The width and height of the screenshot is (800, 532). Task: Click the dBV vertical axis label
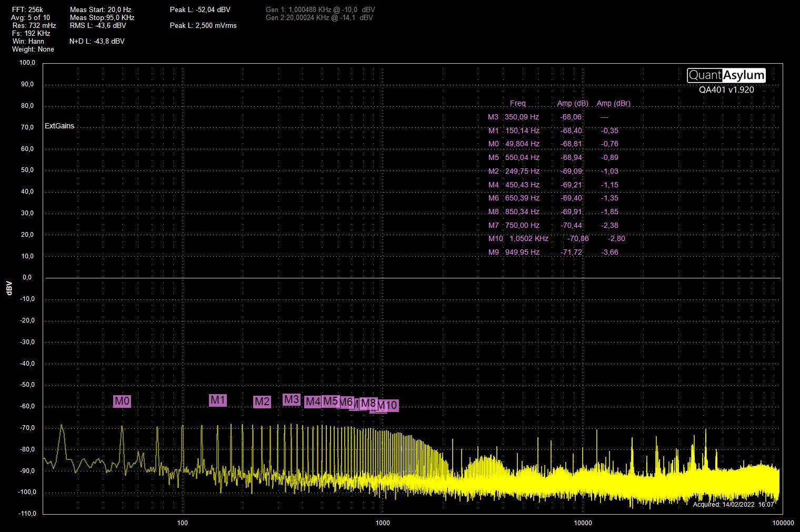point(9,288)
